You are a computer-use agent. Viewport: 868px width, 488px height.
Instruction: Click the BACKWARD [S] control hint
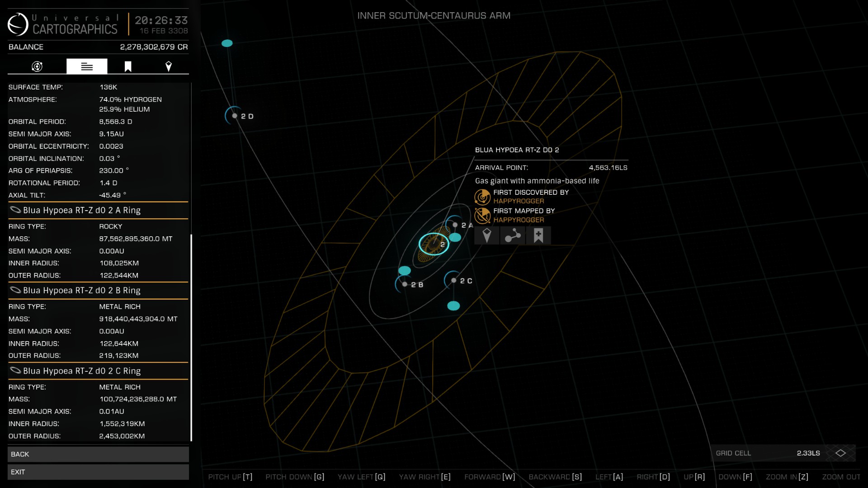(x=555, y=477)
